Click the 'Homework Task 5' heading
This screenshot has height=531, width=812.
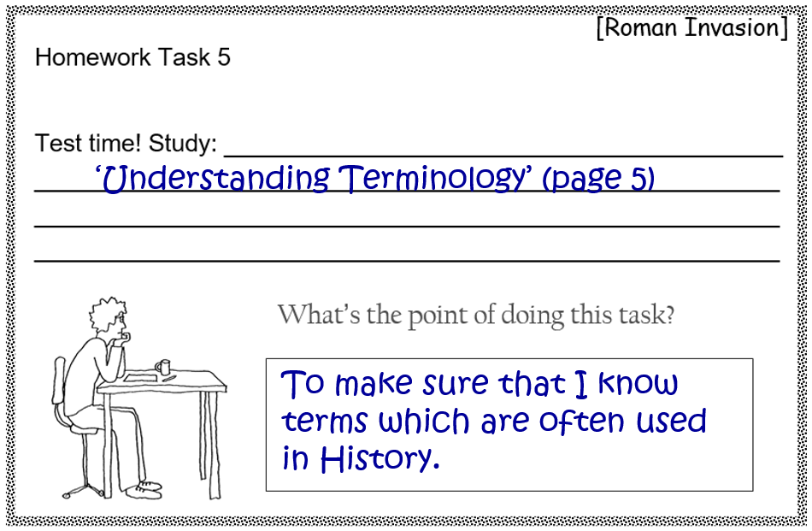pyautogui.click(x=132, y=57)
